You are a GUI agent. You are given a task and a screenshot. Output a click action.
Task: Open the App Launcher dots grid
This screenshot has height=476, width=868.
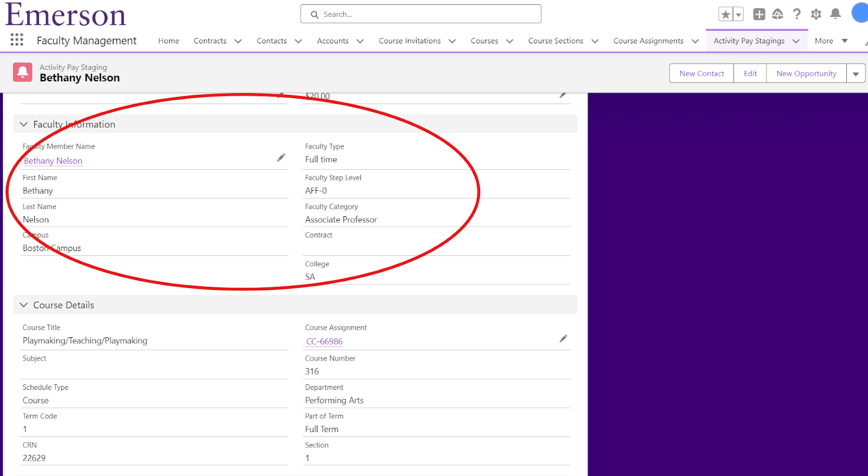point(17,40)
